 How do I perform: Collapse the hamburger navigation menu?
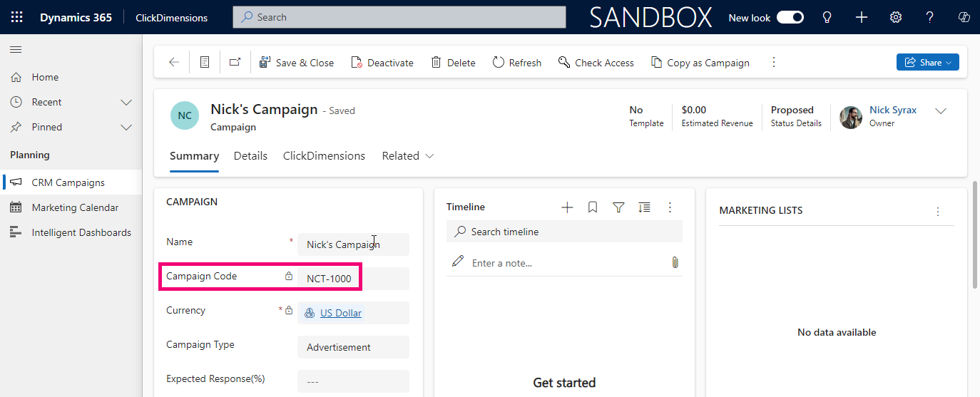pyautogui.click(x=16, y=49)
